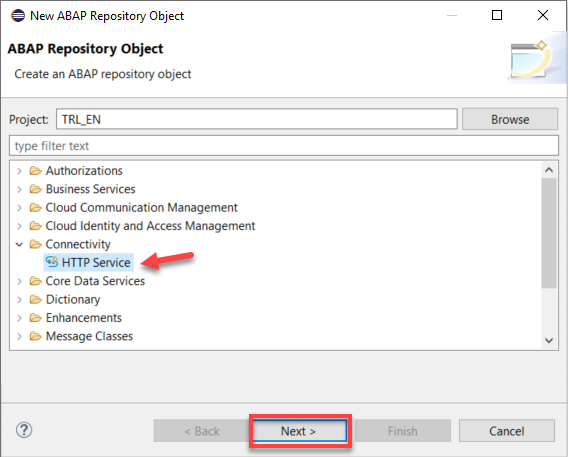Select the Enhancements tree label

[x=84, y=318]
